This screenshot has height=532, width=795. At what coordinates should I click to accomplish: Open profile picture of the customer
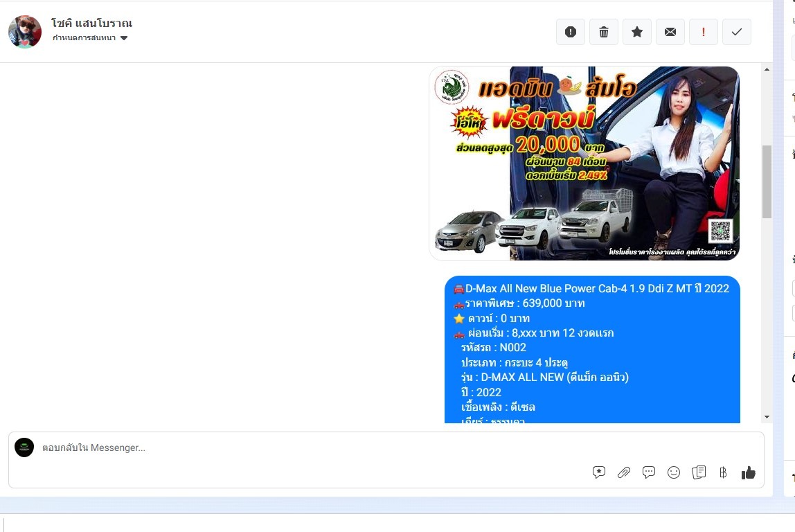pos(25,31)
